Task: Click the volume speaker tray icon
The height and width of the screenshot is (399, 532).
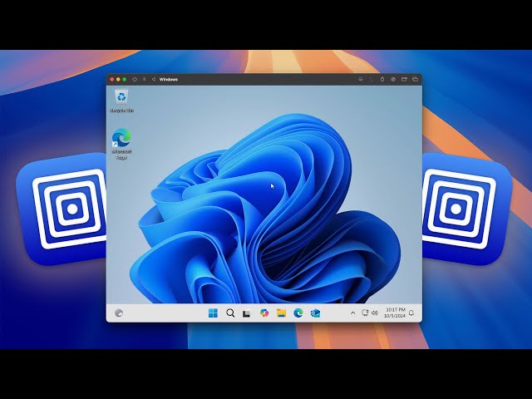Action: (375, 313)
